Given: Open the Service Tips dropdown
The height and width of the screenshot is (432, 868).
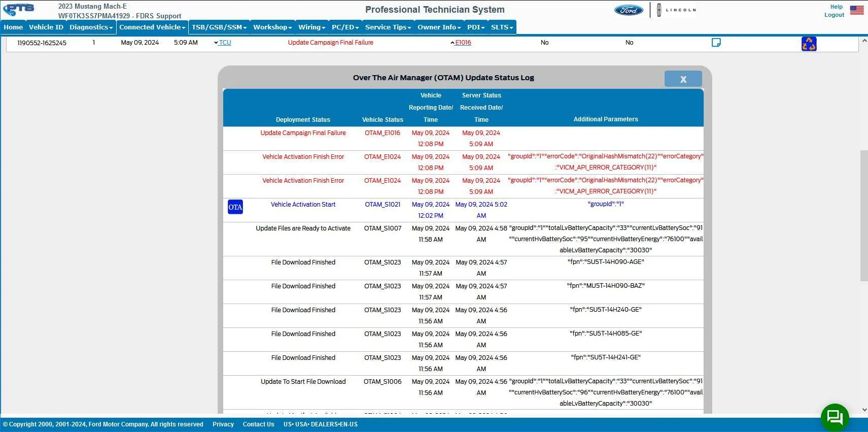Looking at the screenshot, I should (388, 27).
